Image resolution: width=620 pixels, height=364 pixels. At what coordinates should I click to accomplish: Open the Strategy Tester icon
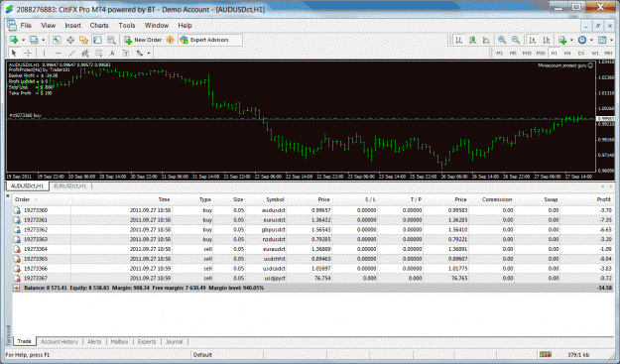[x=111, y=40]
